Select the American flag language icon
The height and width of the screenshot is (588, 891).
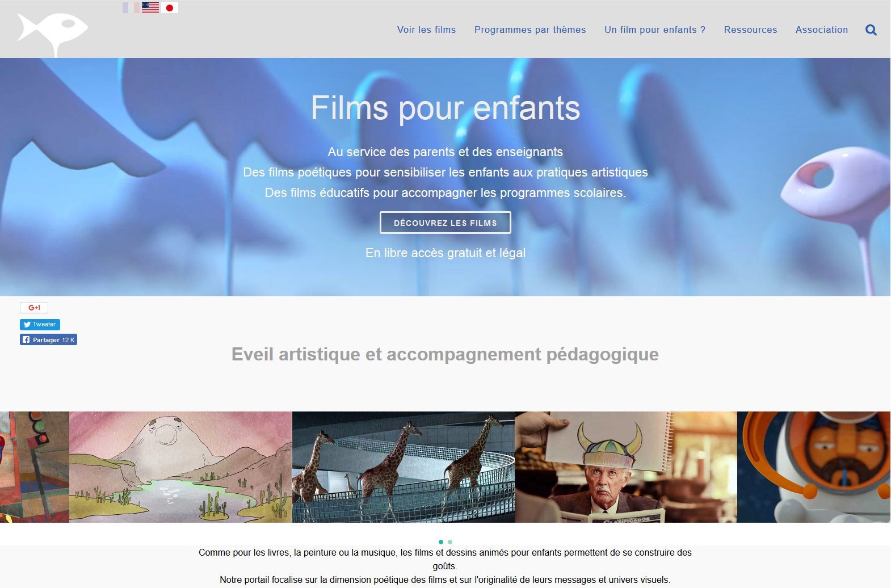[150, 7]
